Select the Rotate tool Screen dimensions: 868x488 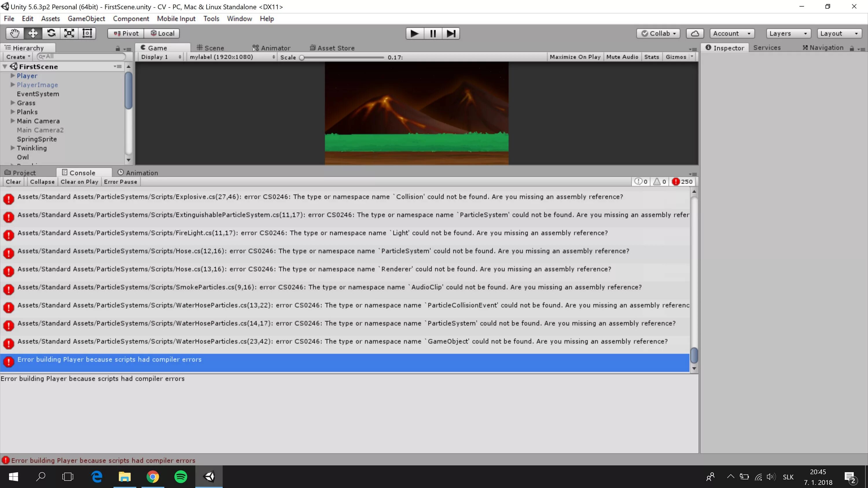51,33
